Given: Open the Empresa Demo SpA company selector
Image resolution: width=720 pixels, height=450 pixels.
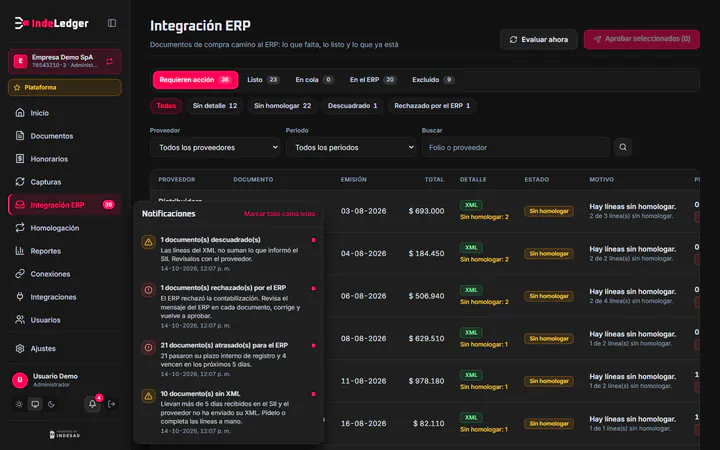Looking at the screenshot, I should (65, 61).
